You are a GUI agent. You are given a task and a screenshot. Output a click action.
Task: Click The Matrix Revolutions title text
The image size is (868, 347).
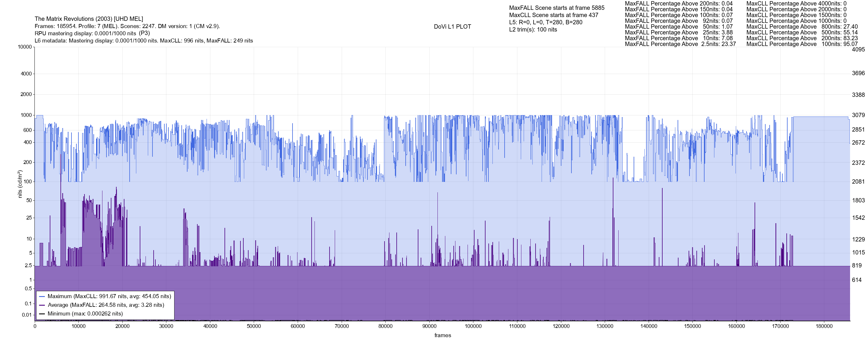(x=89, y=19)
